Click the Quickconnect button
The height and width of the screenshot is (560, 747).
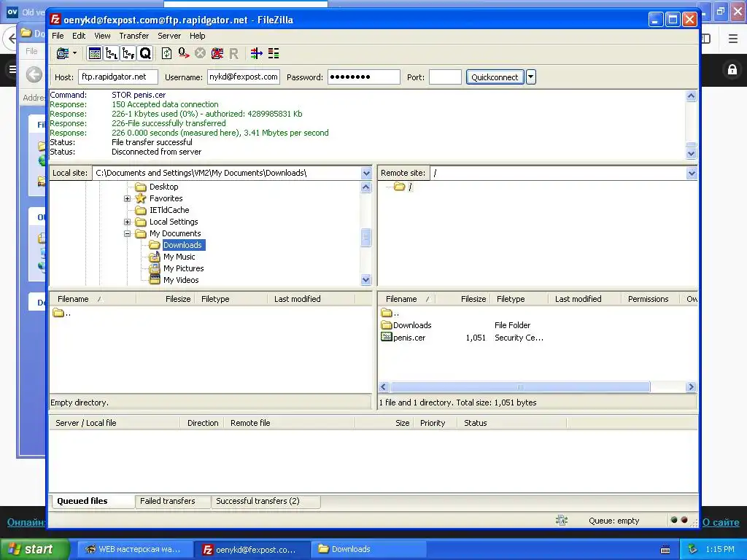click(x=495, y=77)
